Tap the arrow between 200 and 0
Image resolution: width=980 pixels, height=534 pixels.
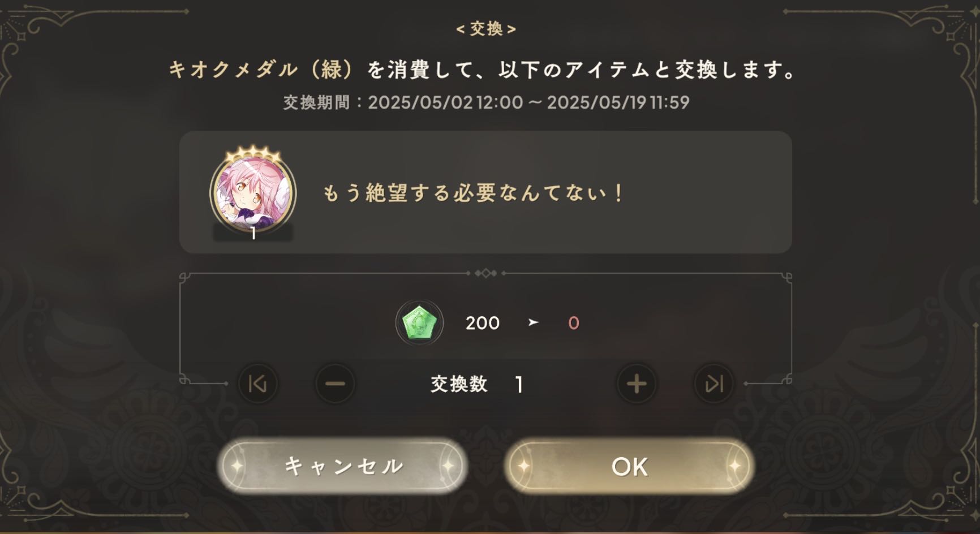tap(533, 322)
